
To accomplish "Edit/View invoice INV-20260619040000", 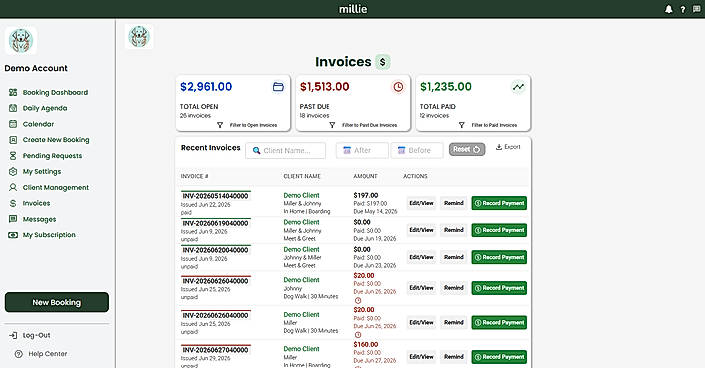I will point(421,230).
